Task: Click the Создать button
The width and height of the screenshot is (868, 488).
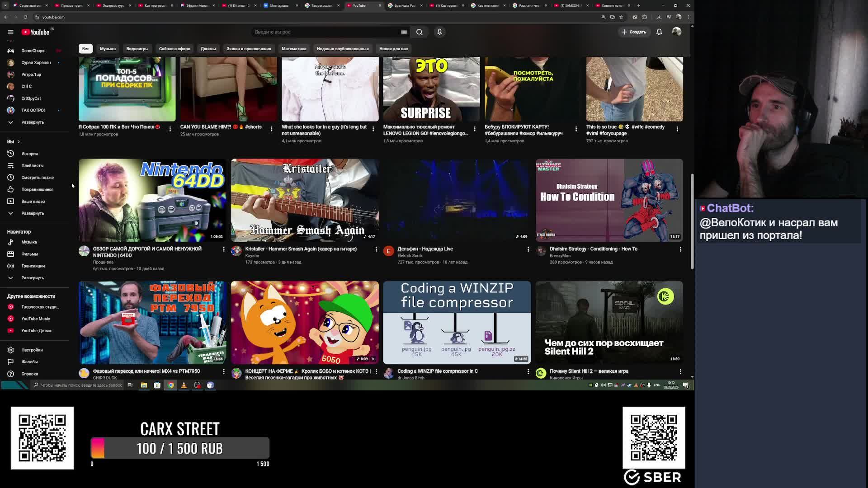Action: [634, 32]
